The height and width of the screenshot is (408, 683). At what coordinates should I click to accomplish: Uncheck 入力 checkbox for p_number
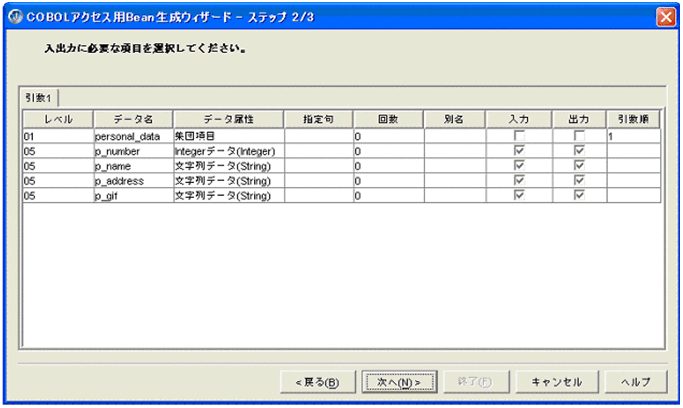tap(519, 151)
